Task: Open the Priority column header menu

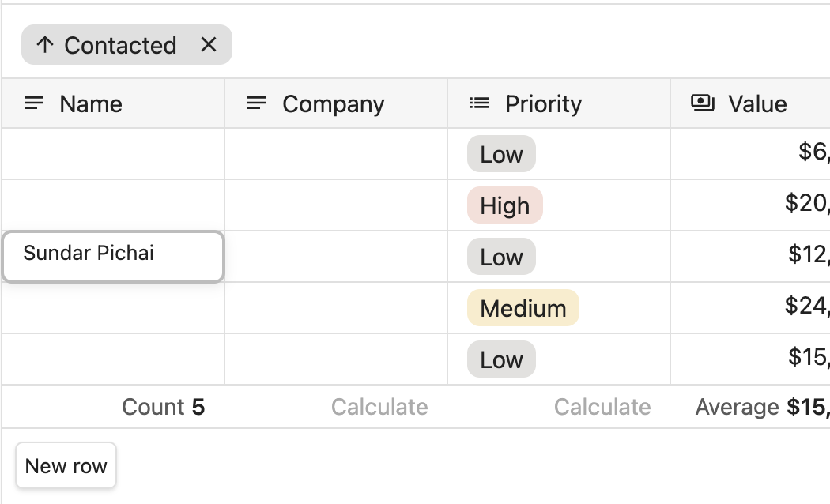Action: tap(543, 103)
